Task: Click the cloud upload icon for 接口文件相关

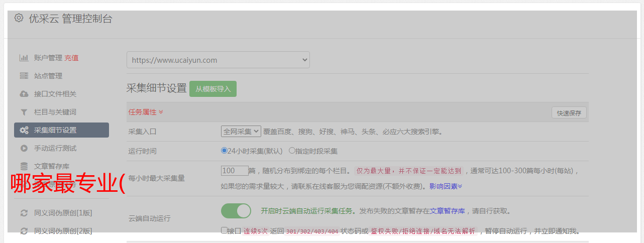Action: 24,94
